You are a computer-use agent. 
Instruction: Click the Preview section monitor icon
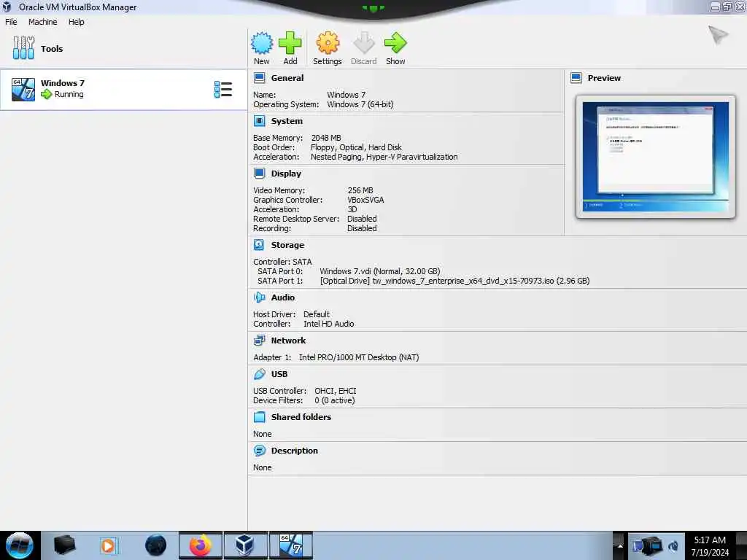tap(576, 77)
